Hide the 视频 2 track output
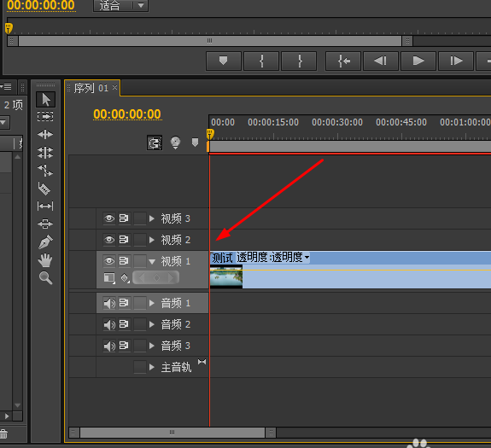Screen dimensions: 491x448 click(x=109, y=240)
